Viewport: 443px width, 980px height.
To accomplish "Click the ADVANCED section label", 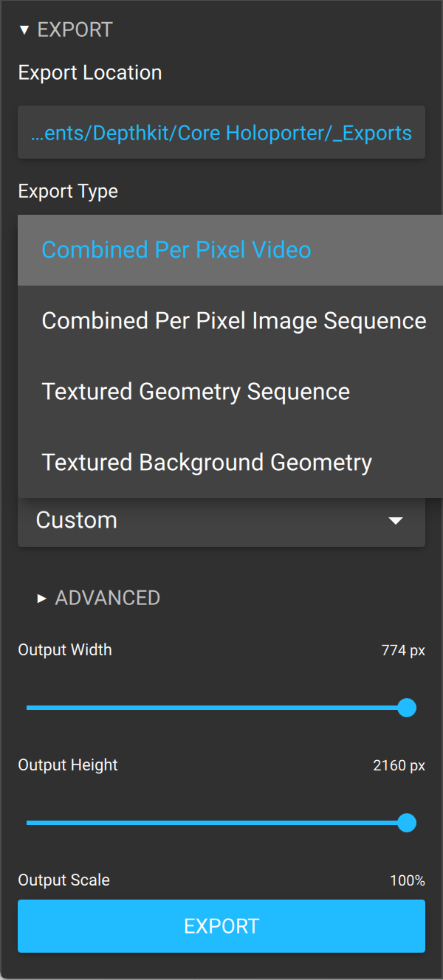I will [108, 598].
